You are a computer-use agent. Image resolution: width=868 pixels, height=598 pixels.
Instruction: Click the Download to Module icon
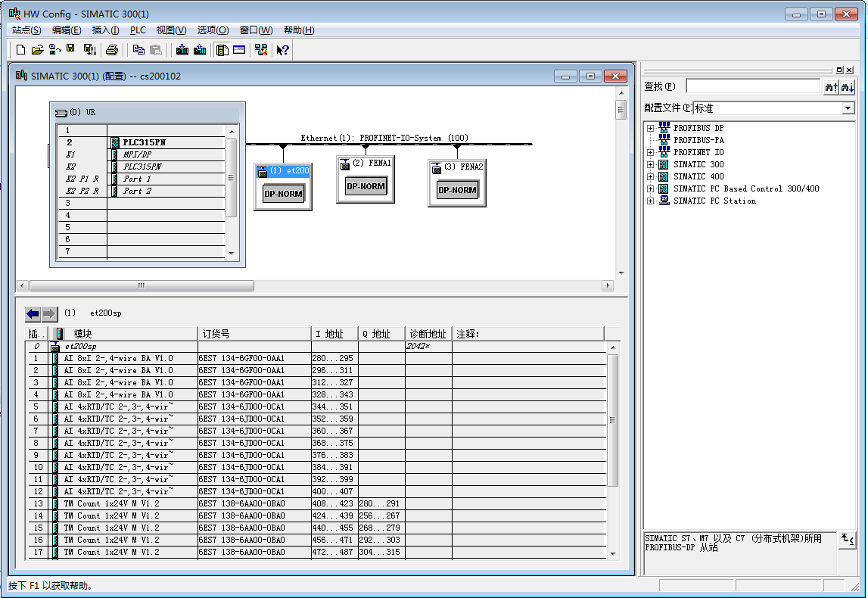(x=182, y=50)
